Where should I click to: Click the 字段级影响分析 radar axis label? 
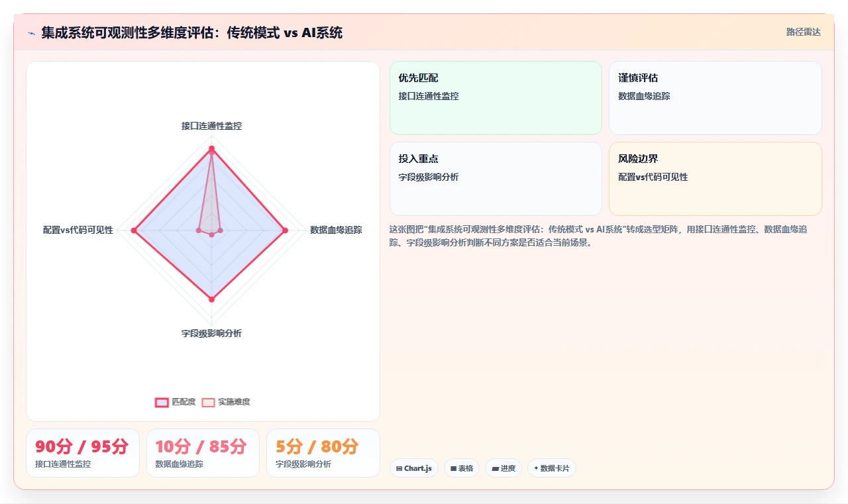click(x=211, y=333)
